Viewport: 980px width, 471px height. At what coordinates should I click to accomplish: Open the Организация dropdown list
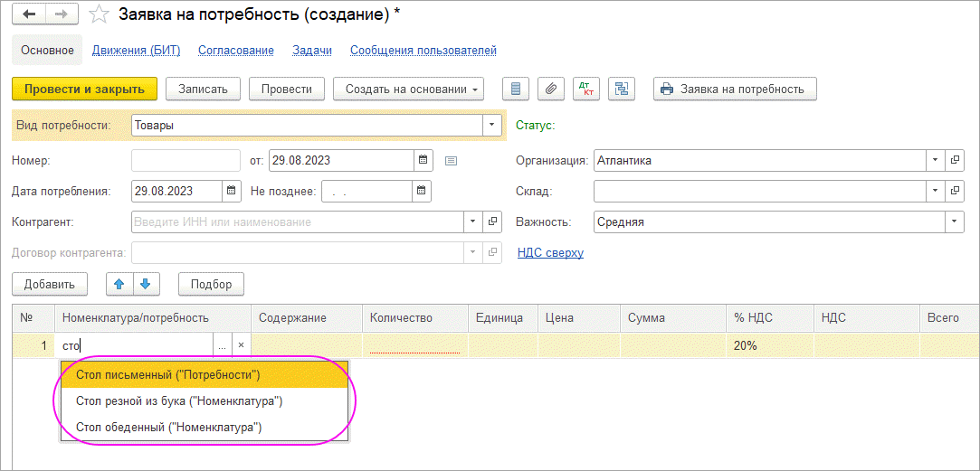click(935, 161)
